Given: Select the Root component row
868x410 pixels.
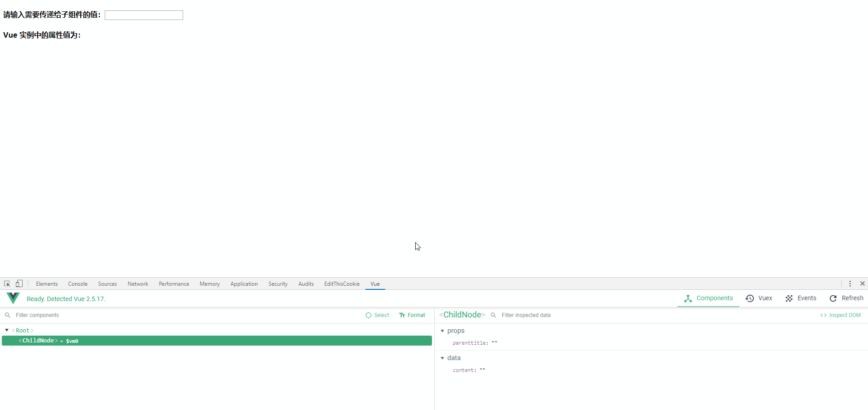Looking at the screenshot, I should coord(217,331).
